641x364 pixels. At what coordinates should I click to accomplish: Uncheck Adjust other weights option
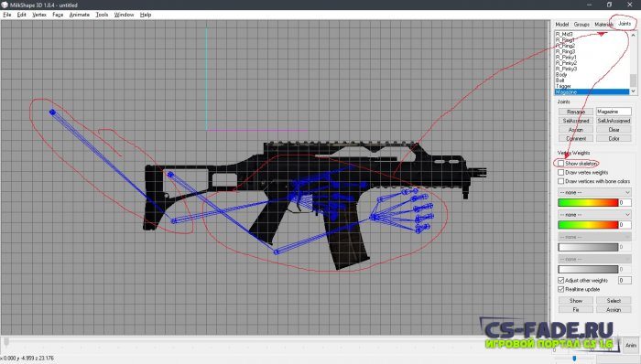560,281
